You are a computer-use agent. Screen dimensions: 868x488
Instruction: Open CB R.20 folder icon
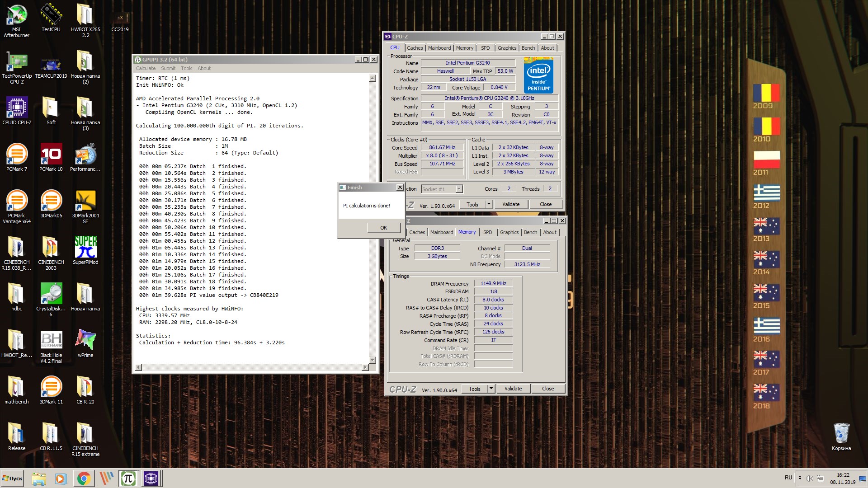(85, 390)
